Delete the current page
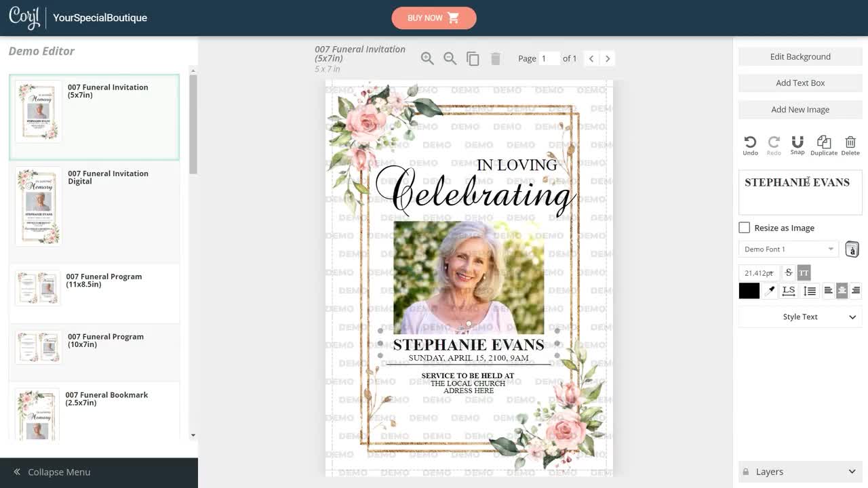868x488 pixels. click(x=496, y=58)
